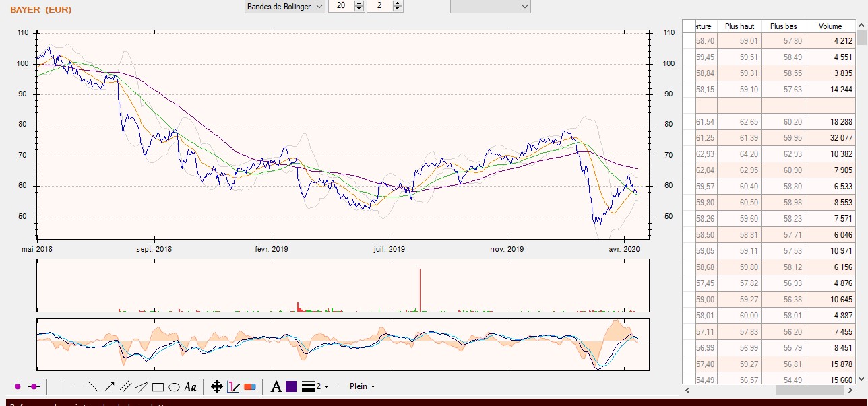Select the arrow drawing tool
The image size is (868, 406).
[x=109, y=386]
